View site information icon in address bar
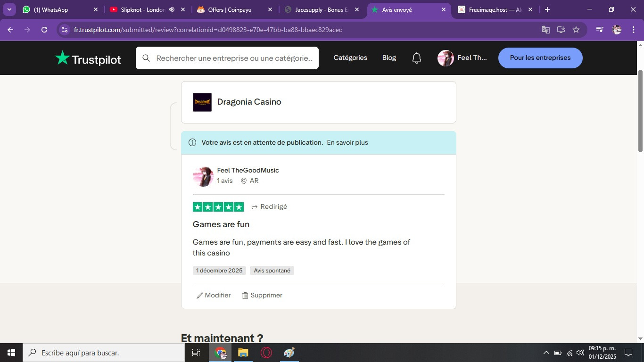This screenshot has width=644, height=362. tap(65, 30)
